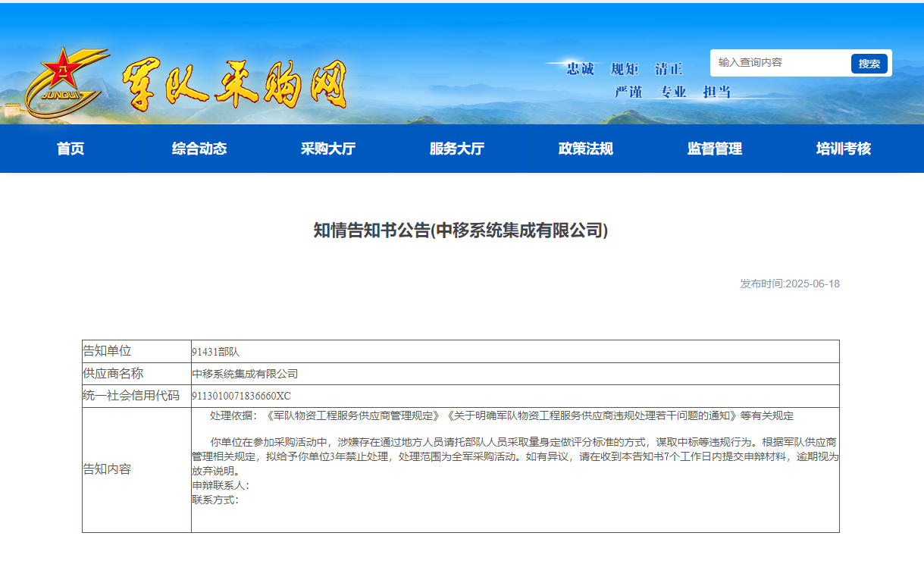Viewport: 924px width, 583px height.
Task: Open the 采购大厅 menu item
Action: (328, 149)
